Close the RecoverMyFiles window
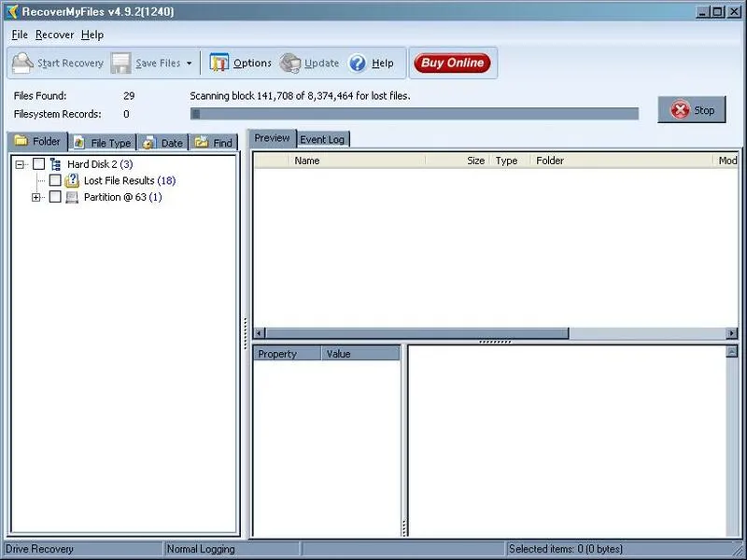This screenshot has height=560, width=747. tap(734, 12)
